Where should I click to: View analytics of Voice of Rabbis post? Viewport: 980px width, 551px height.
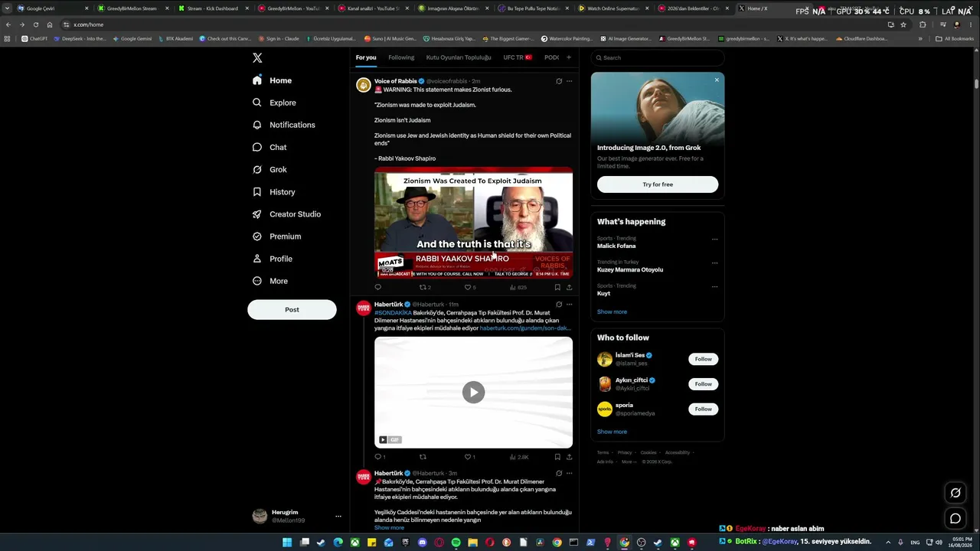[x=518, y=287]
